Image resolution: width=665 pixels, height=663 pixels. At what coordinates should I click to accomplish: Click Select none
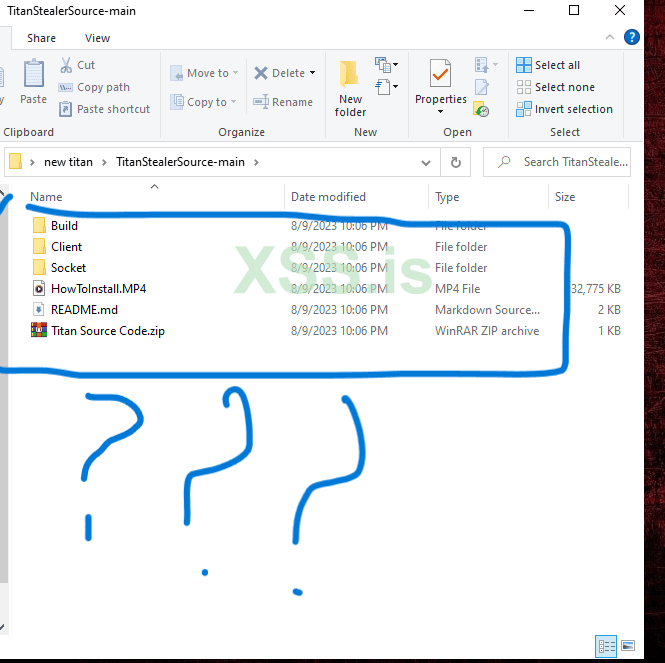point(556,87)
